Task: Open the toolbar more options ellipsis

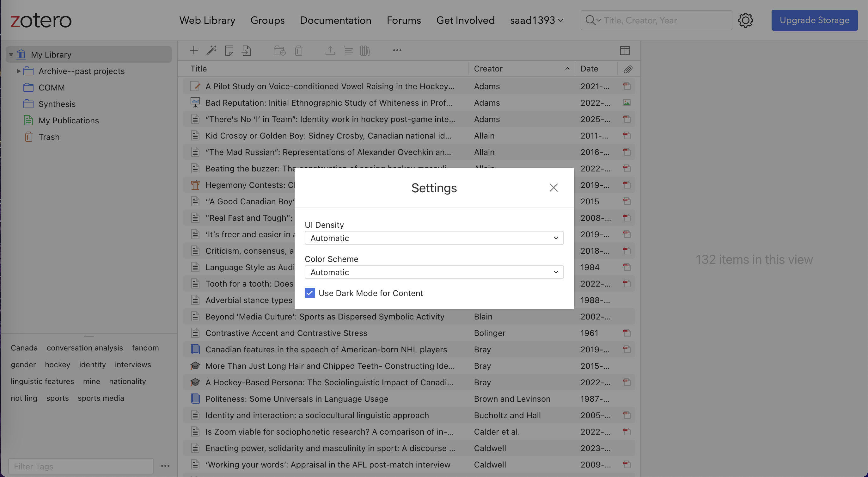Action: coord(397,51)
